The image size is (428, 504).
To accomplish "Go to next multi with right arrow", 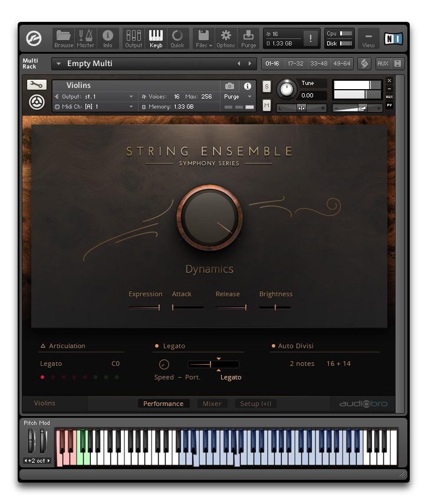I will click(x=250, y=64).
